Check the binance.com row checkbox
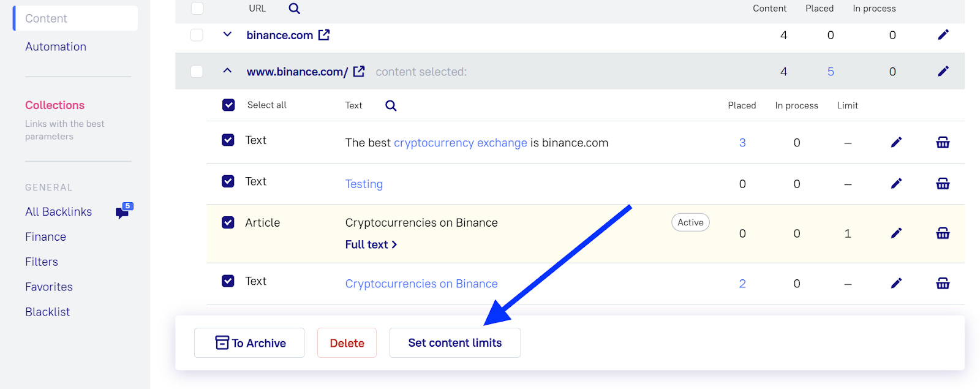The image size is (980, 389). (x=197, y=35)
